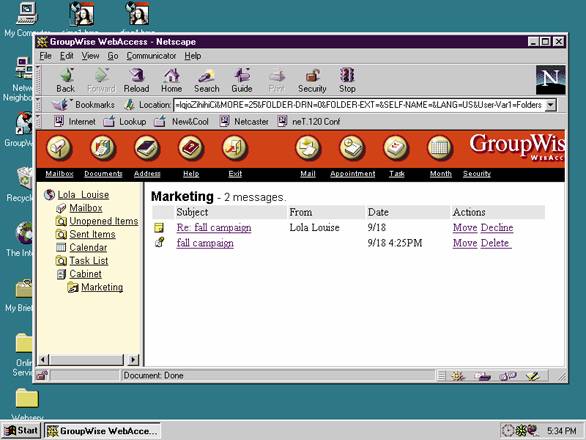Viewport: 586px width, 440px height.
Task: Open the View menu
Action: [90, 56]
